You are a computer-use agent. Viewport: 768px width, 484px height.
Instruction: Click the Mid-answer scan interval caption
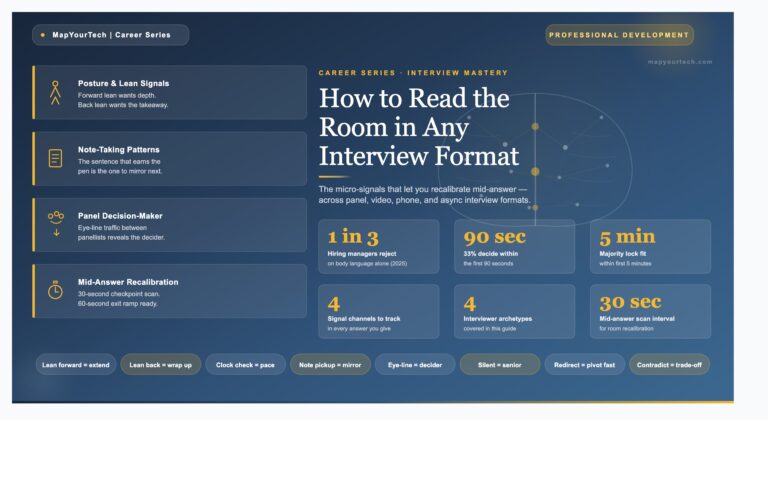pos(637,318)
